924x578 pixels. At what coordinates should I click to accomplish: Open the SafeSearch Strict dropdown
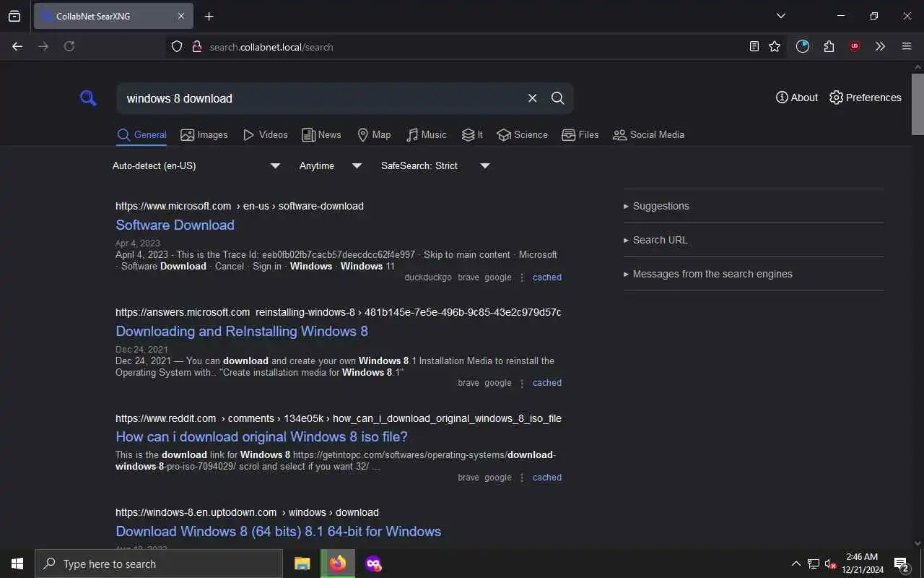[435, 165]
